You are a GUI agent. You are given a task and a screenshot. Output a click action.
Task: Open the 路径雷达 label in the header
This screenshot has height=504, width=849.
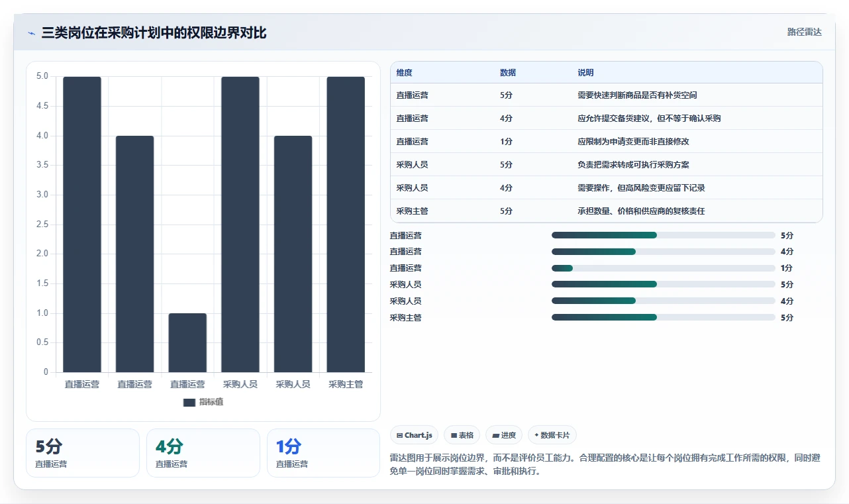[x=805, y=32]
